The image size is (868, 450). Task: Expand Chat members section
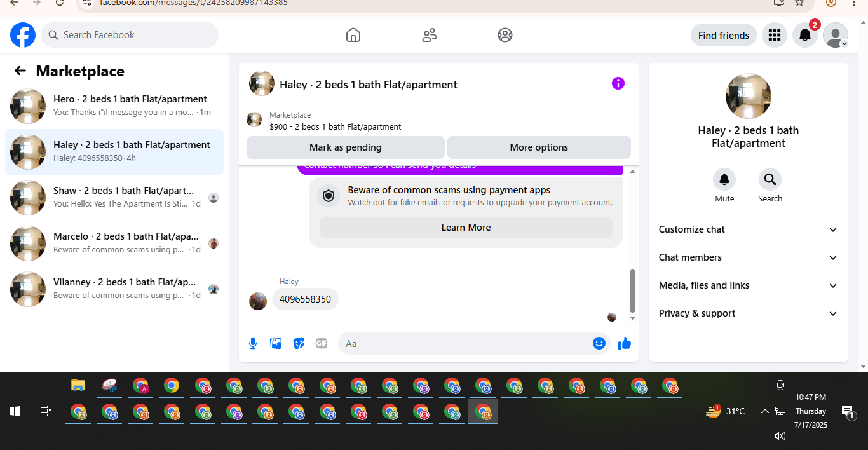749,257
